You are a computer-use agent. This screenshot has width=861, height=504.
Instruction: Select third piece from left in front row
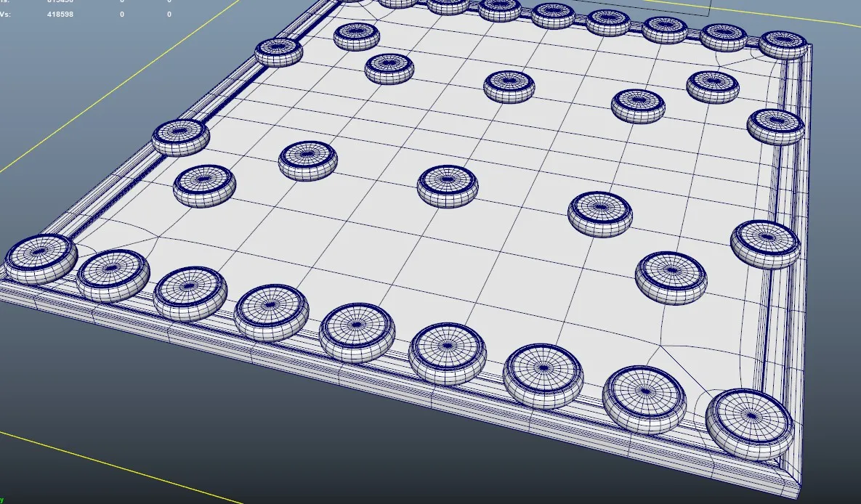[x=190, y=291]
